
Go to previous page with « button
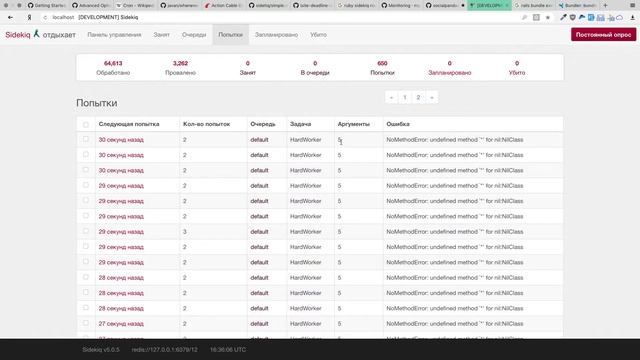[391, 98]
